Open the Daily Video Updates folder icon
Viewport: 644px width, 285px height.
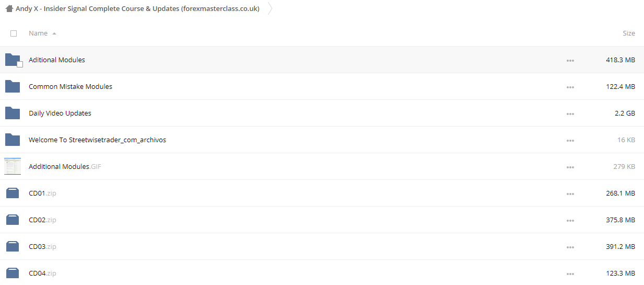[x=13, y=113]
